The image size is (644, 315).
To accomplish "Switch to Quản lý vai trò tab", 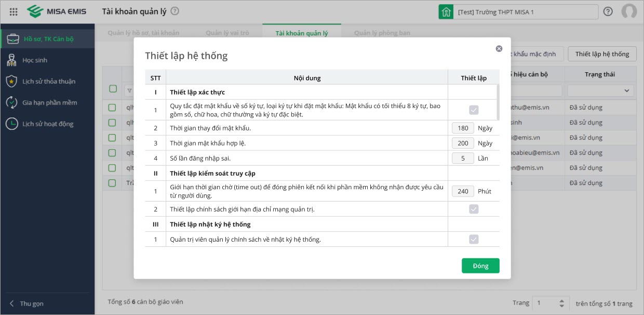I will [x=227, y=33].
